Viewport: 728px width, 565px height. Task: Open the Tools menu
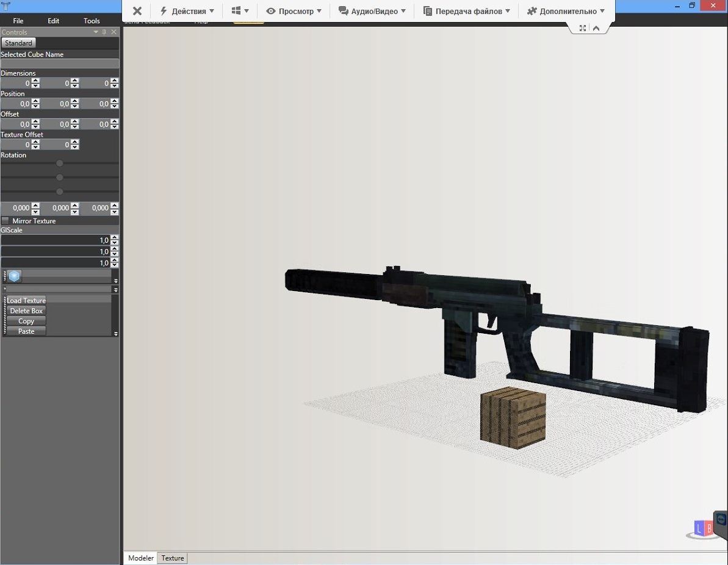pos(91,20)
